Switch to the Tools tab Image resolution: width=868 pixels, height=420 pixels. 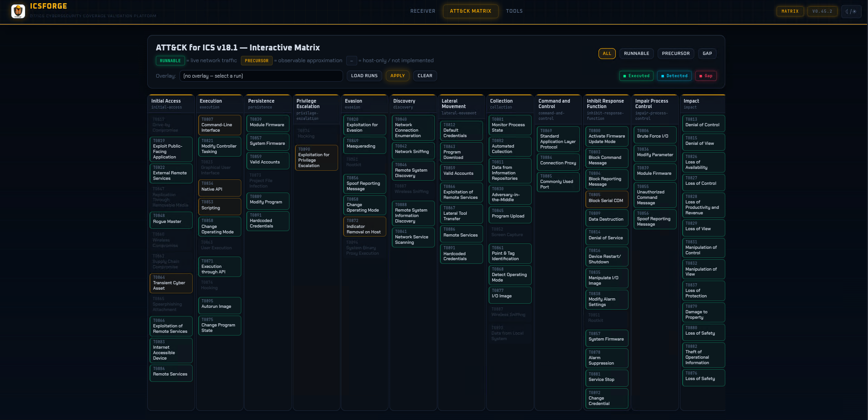tap(514, 11)
